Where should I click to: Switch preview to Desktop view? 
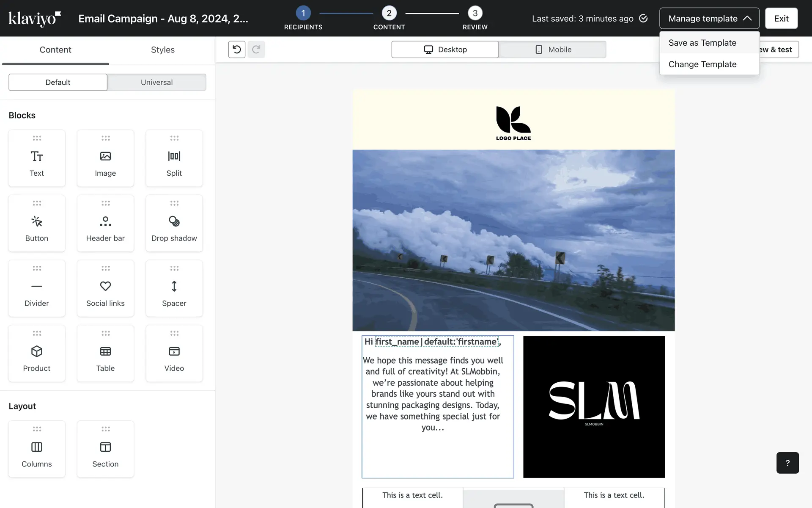coord(445,50)
